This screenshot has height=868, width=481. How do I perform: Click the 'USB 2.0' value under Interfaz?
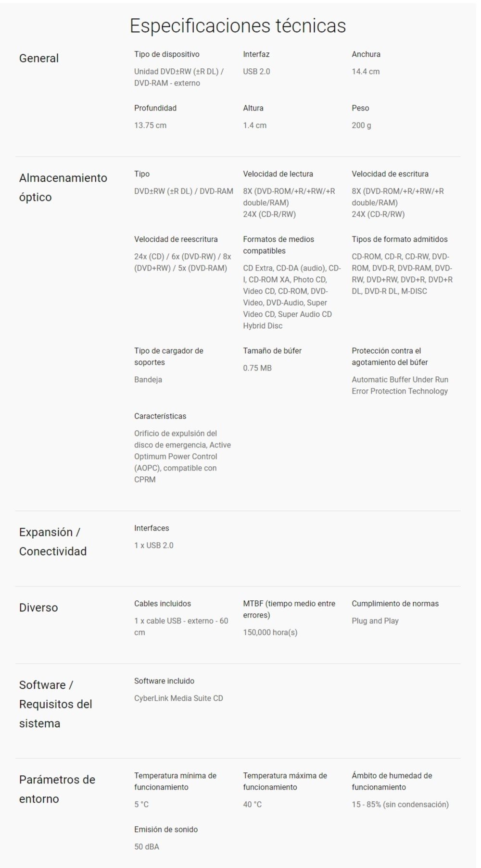[x=256, y=72]
